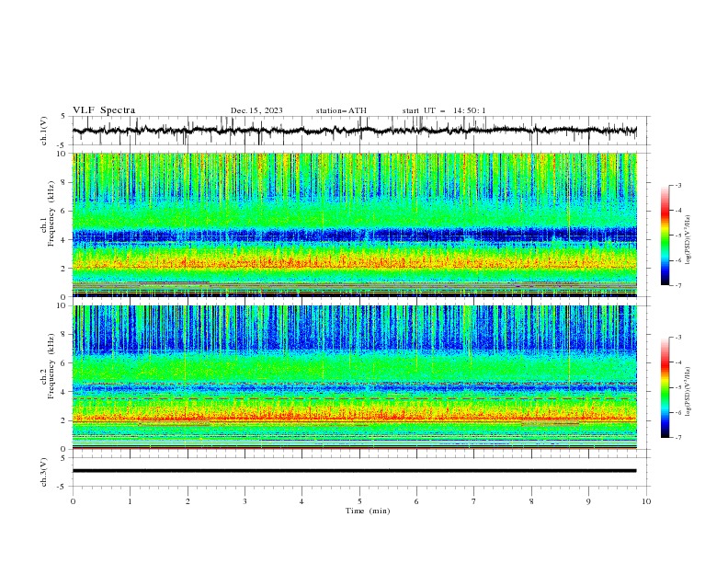Click the "ch.3(V)" axis label
The width and height of the screenshot is (728, 563).
click(x=44, y=472)
